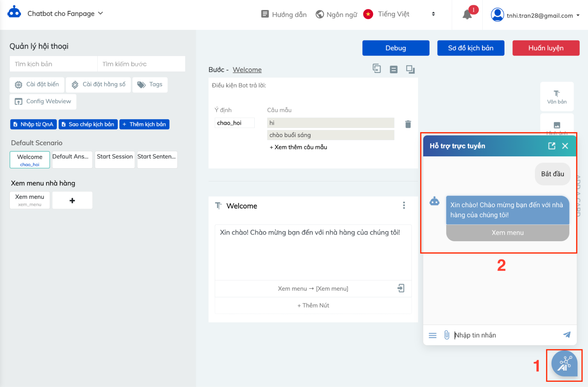This screenshot has width=588, height=387.
Task: Delete the chao_hoi intent with trash icon
Action: (408, 124)
